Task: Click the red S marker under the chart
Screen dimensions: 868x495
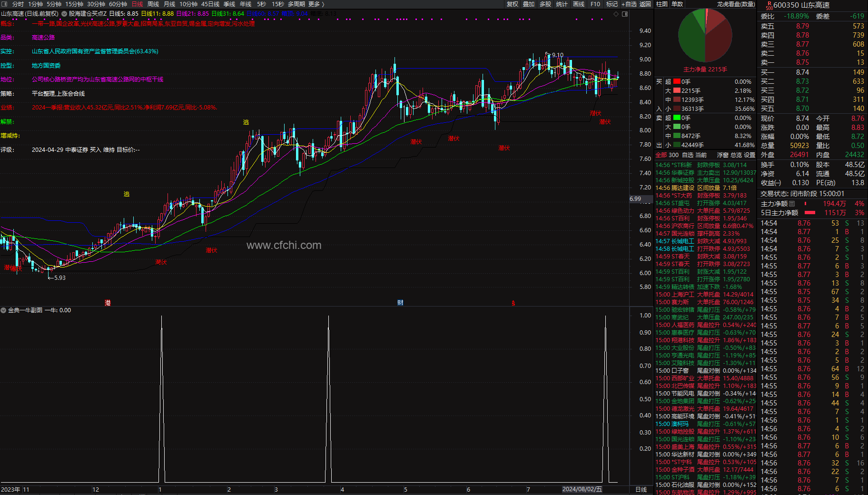Action: point(513,303)
